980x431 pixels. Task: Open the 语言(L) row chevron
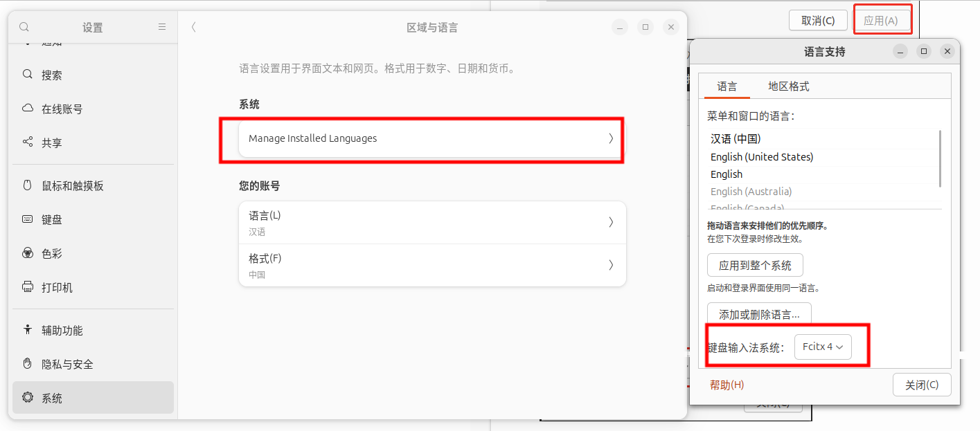coord(610,222)
